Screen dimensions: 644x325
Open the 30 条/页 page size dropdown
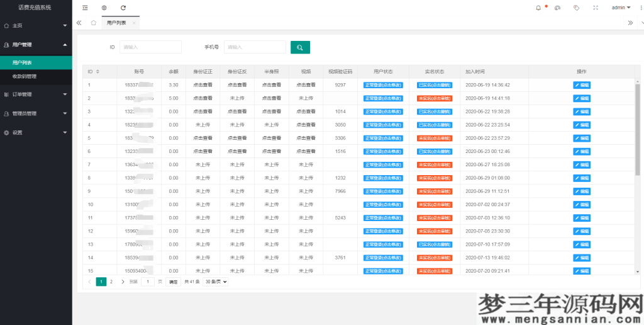point(215,282)
